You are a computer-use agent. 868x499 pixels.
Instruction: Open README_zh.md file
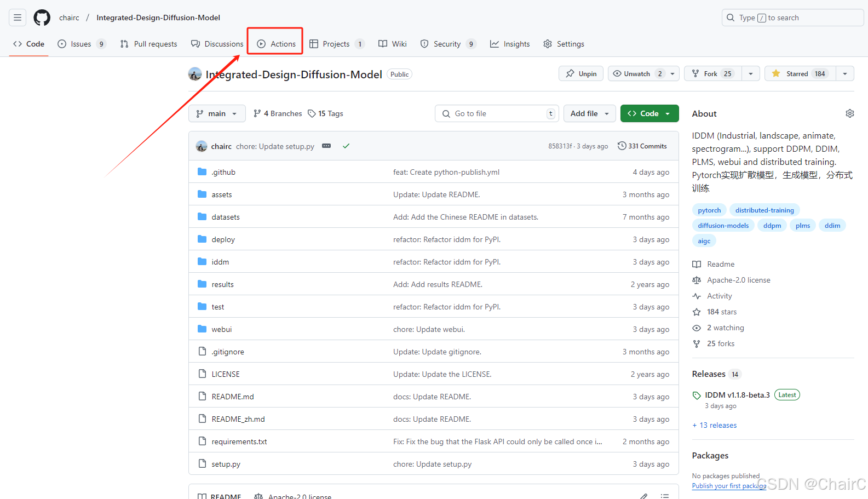point(238,419)
